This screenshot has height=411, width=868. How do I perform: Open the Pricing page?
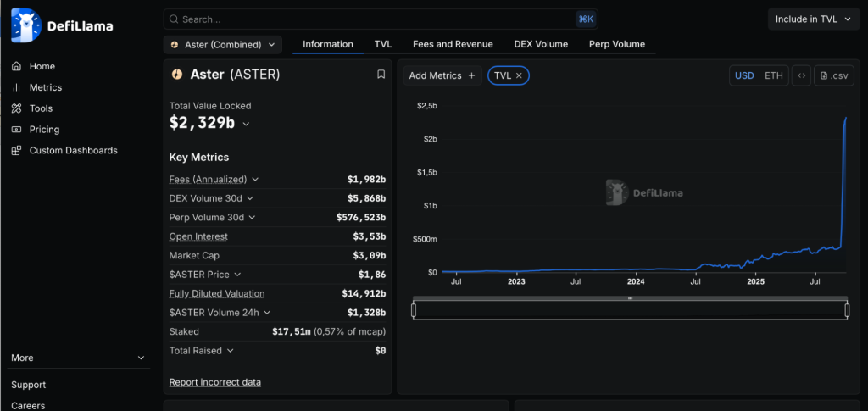coord(44,130)
